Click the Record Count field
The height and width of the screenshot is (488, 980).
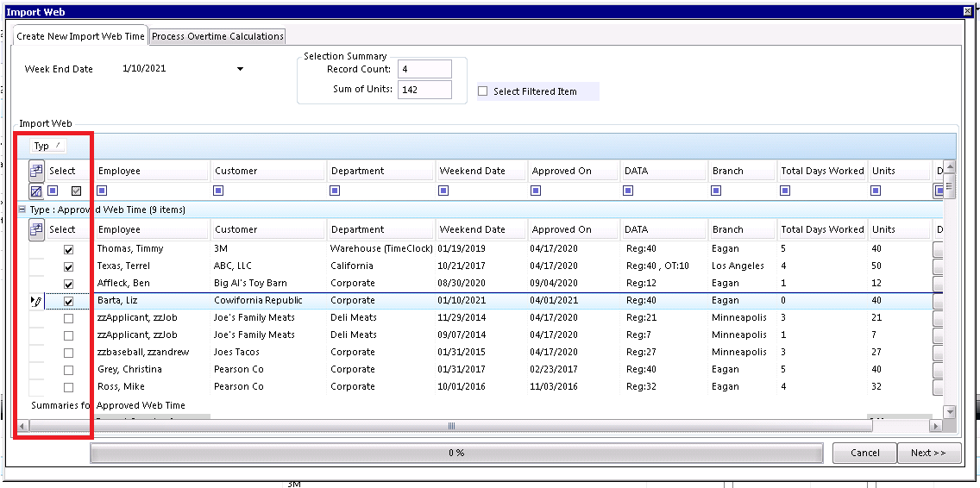click(x=424, y=69)
